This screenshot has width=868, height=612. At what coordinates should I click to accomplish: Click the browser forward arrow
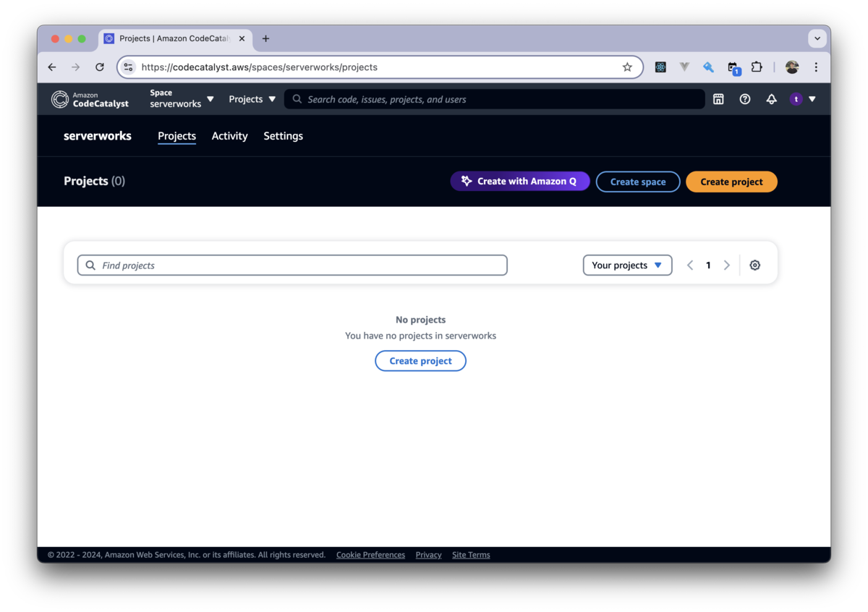[76, 67]
